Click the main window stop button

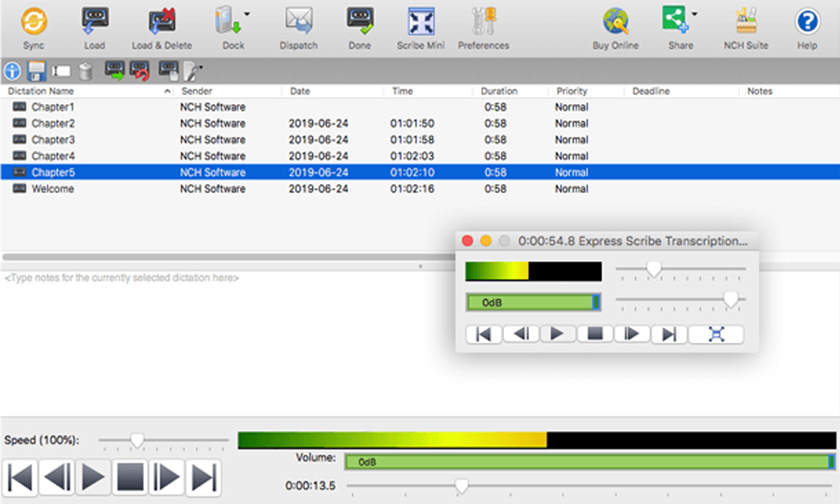point(130,477)
